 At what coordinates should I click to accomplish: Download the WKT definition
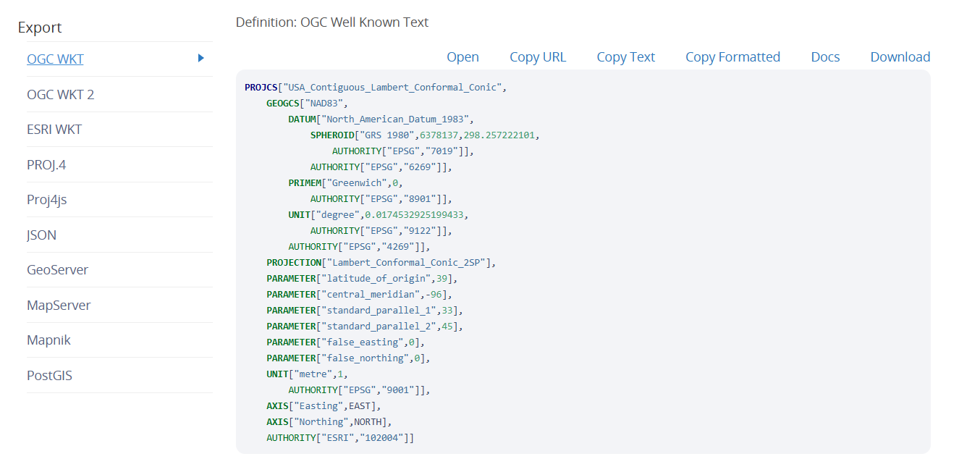(900, 57)
